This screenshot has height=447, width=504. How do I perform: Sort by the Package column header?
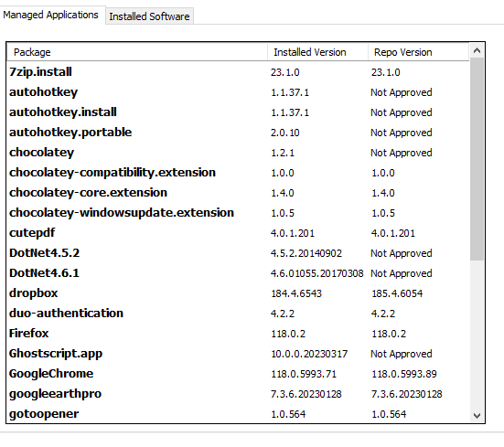[137, 52]
